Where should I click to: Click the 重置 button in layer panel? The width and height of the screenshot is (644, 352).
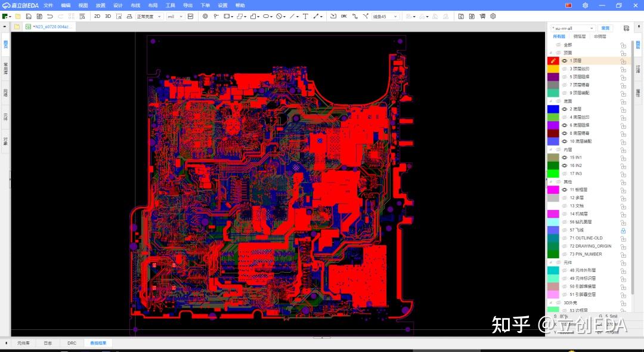click(605, 29)
